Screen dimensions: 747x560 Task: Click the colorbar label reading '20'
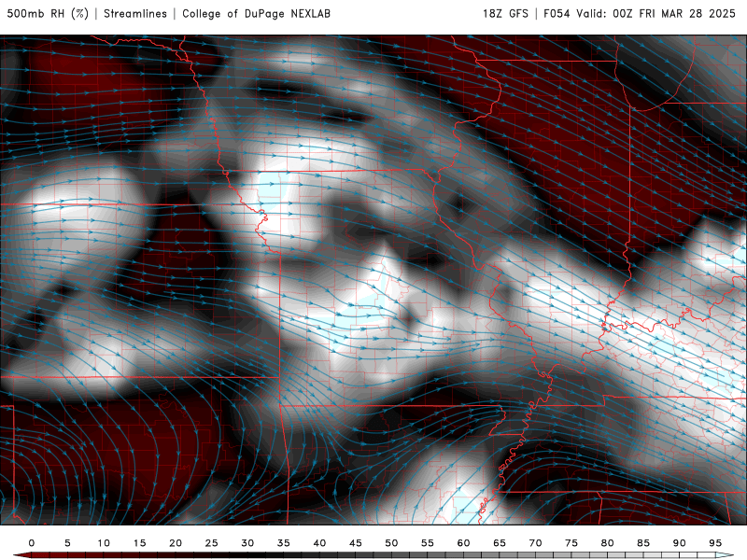coord(176,543)
